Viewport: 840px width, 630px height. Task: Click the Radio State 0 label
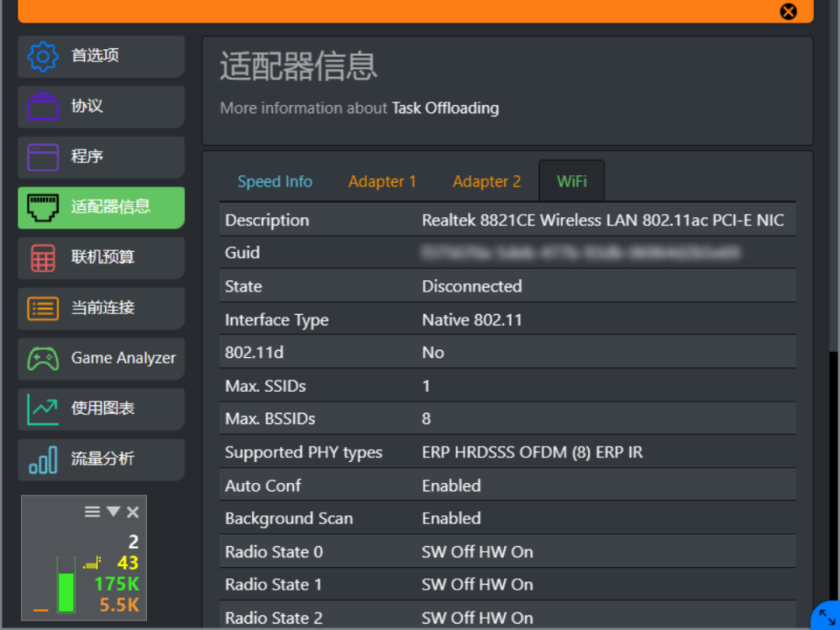click(274, 552)
